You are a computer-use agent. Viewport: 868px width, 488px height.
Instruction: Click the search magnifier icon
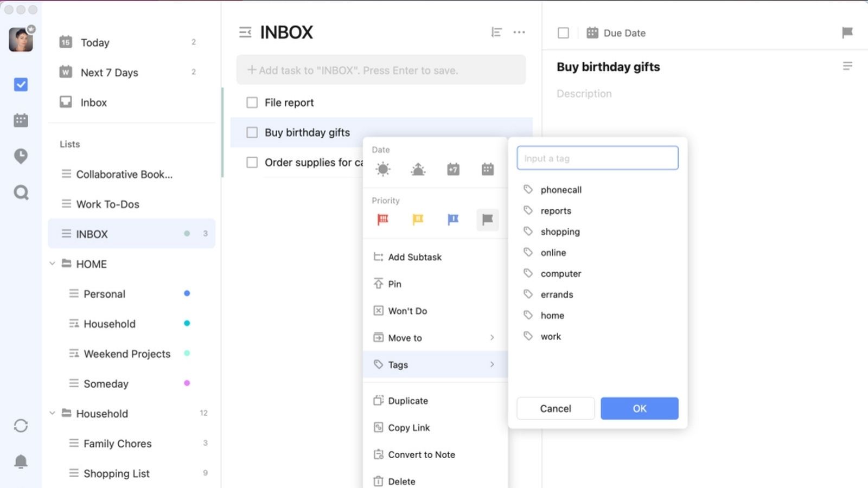tap(21, 192)
